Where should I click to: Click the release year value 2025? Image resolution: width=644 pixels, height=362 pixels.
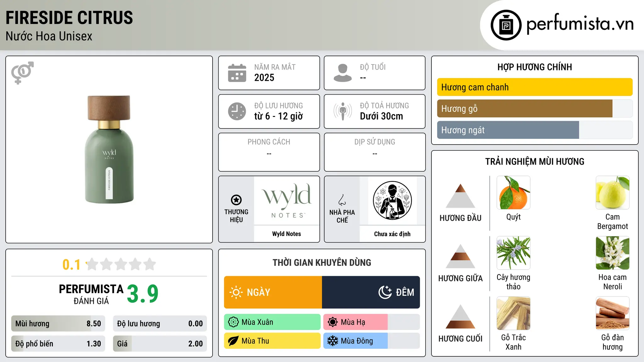264,78
